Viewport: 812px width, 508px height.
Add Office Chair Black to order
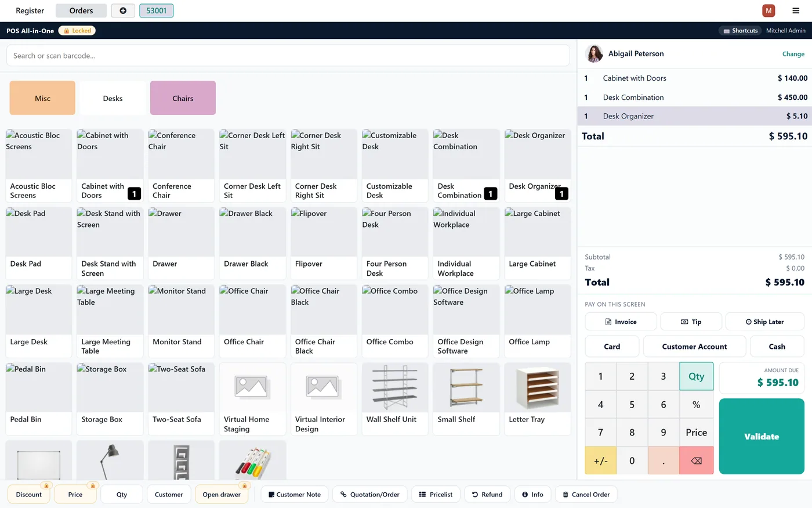[324, 321]
